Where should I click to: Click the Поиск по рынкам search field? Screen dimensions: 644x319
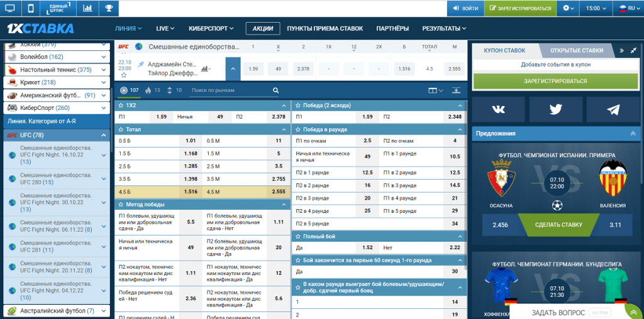coord(230,90)
